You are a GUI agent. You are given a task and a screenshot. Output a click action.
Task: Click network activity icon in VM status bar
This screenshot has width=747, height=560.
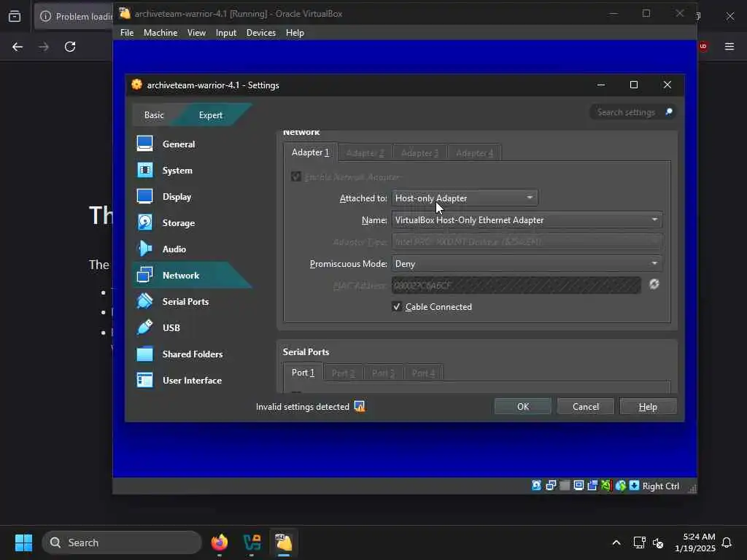[551, 486]
